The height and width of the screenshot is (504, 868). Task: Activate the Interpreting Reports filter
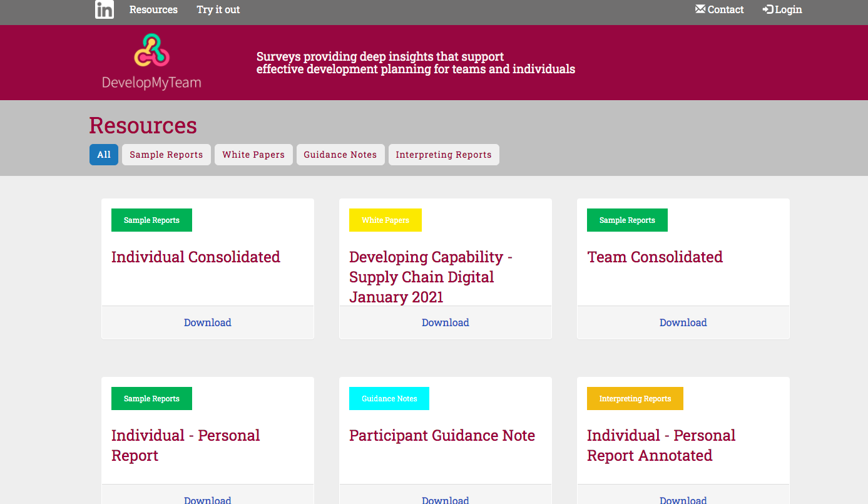(x=444, y=155)
